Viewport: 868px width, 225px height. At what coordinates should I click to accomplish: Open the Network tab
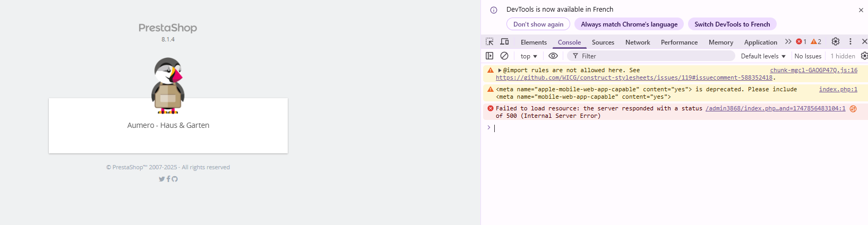pyautogui.click(x=638, y=42)
